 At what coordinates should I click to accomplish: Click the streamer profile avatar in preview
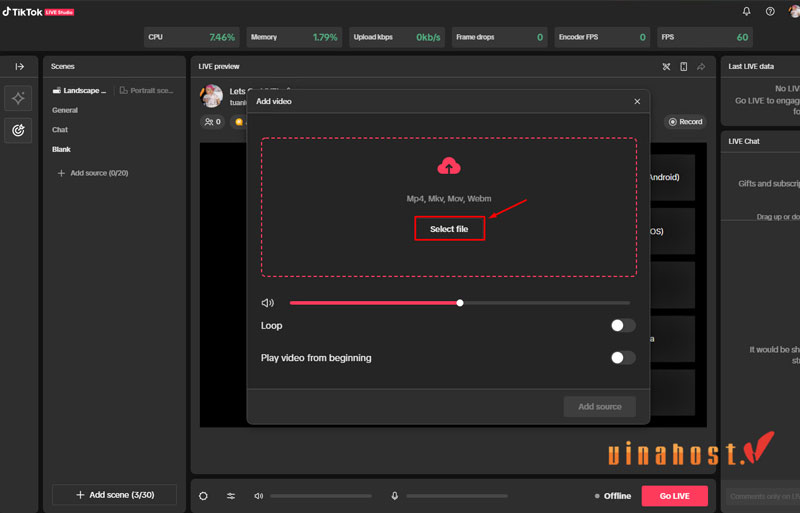pos(211,96)
